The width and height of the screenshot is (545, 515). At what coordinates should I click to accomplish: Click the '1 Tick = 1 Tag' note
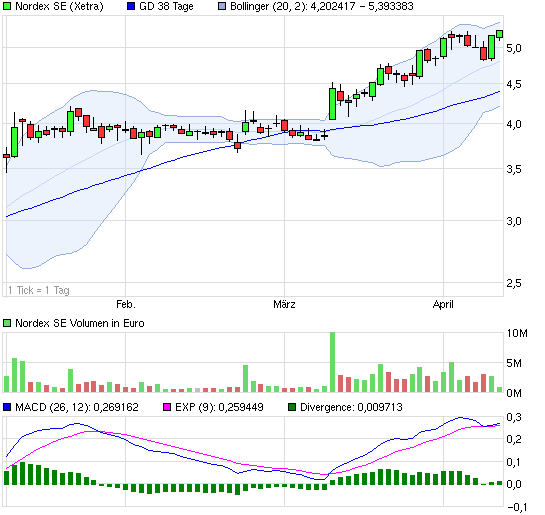click(x=39, y=290)
